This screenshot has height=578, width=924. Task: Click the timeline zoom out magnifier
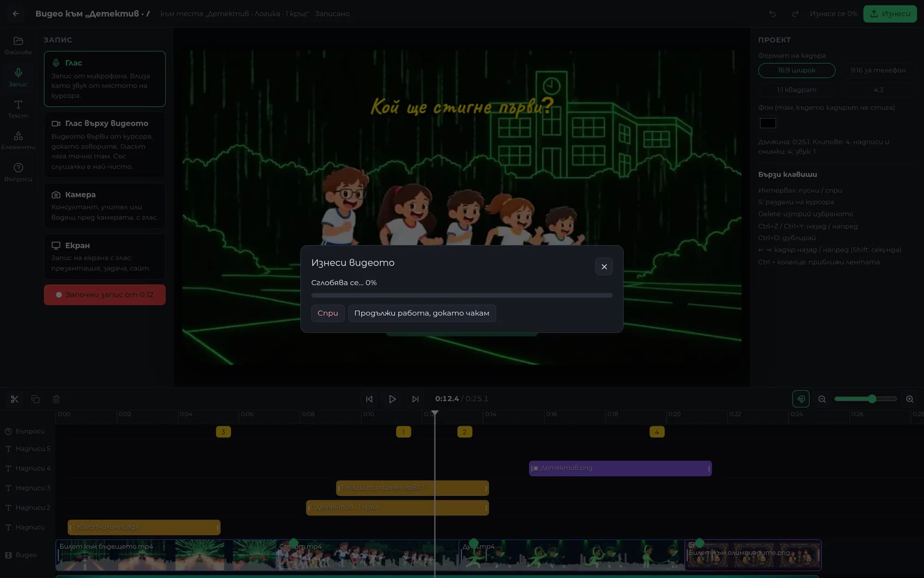(822, 399)
